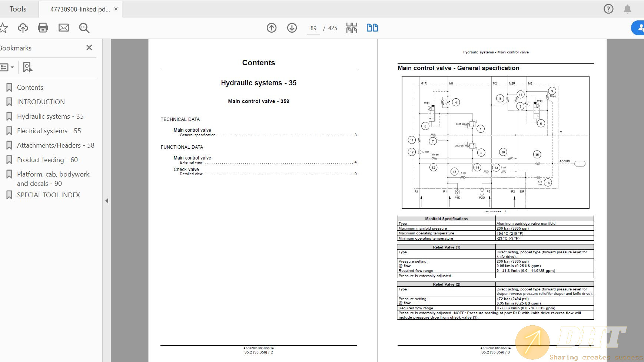644x362 pixels.
Task: Click the upload/share icon in toolbar
Action: (x=23, y=27)
